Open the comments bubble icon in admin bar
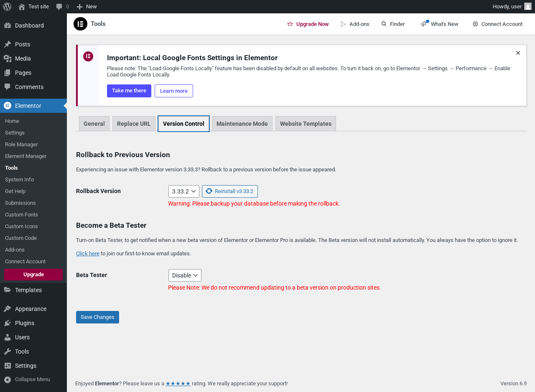This screenshot has width=535, height=392. coord(59,7)
